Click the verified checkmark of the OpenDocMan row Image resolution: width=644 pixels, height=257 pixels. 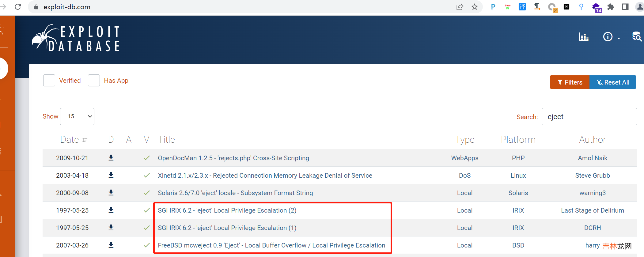[147, 158]
